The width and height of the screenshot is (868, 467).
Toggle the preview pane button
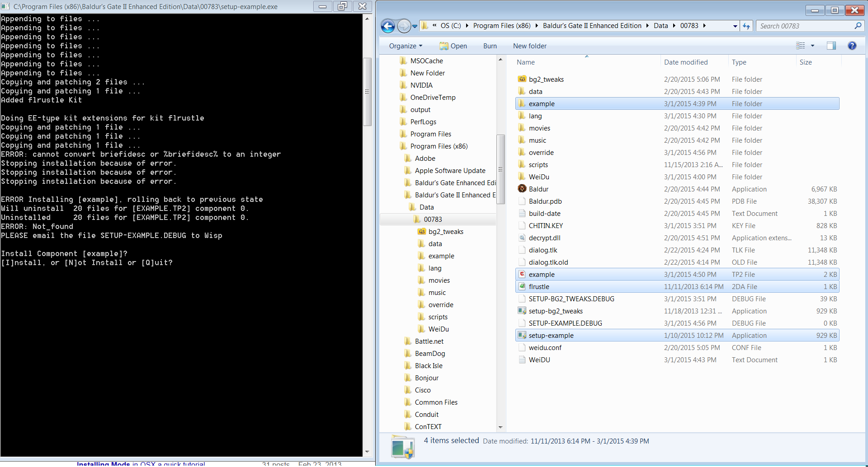[831, 46]
